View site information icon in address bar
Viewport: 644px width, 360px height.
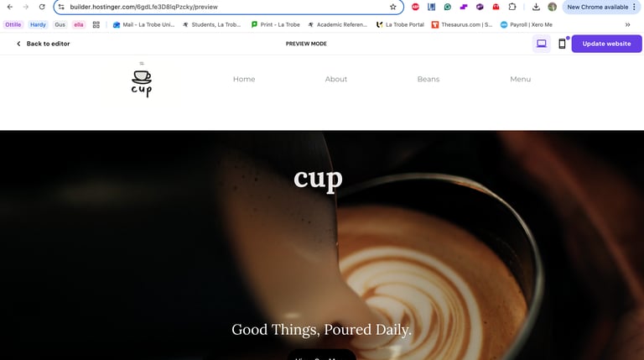coord(61,7)
